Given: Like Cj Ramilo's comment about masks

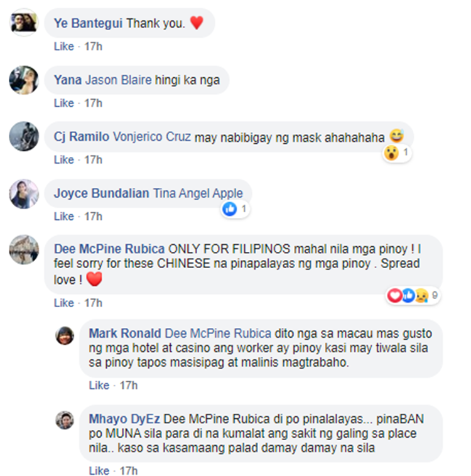Looking at the screenshot, I should tap(64, 160).
